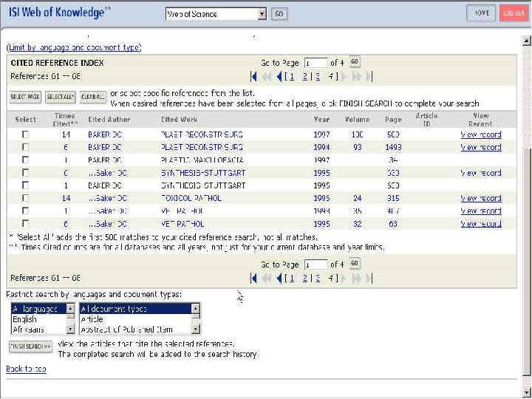Jump to first page using top pagination arrow
The image size is (532, 399).
[x=253, y=76]
